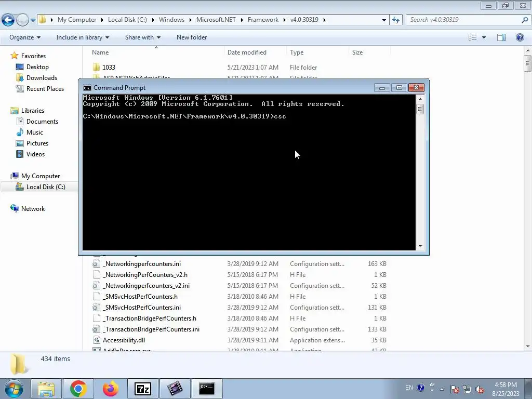Click the Command Prompt scrollbar up arrow

[420, 99]
